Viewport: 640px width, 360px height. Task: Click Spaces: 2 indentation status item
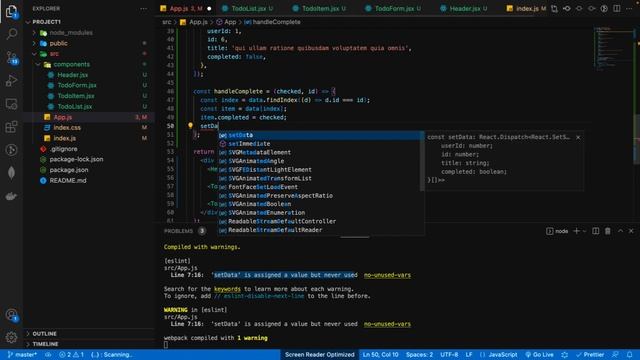[419, 355]
